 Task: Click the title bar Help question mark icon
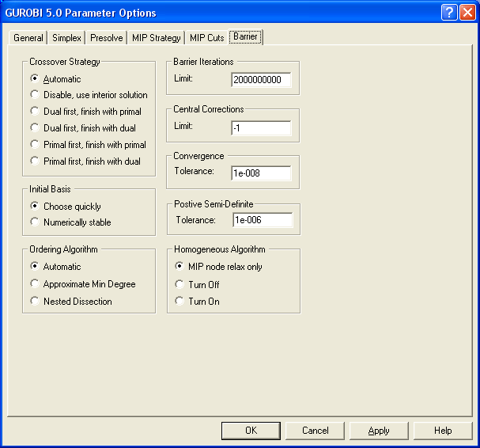449,13
